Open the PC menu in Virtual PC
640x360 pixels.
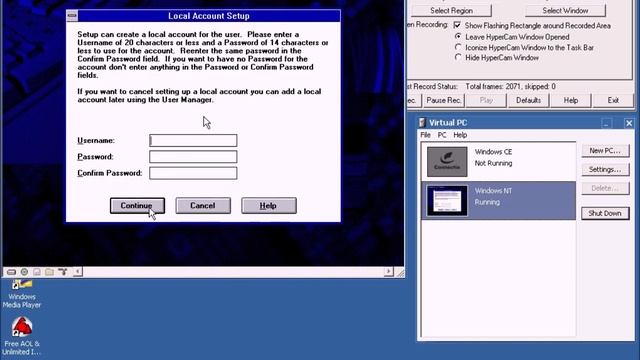(x=442, y=135)
